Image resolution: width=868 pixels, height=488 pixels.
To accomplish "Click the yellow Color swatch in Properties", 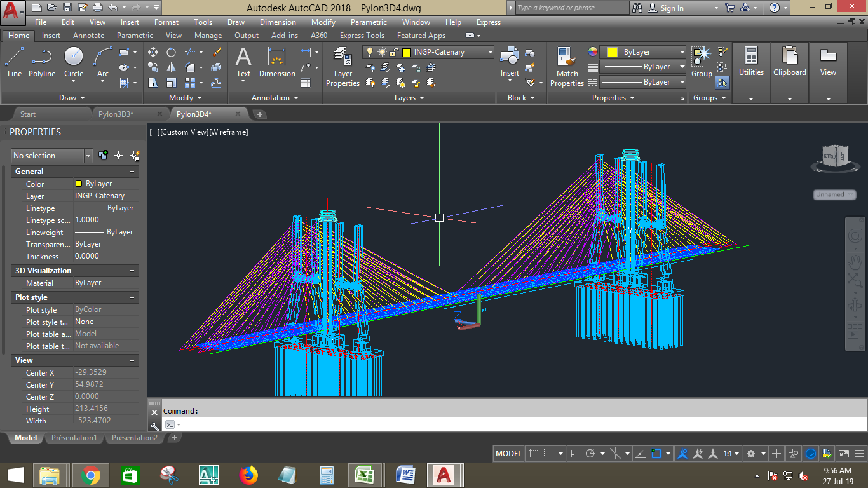I will tap(79, 184).
